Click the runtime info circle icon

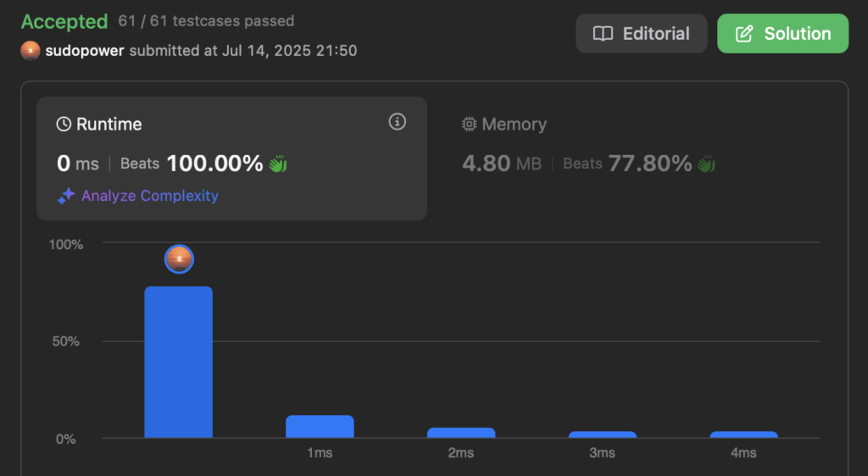click(397, 122)
